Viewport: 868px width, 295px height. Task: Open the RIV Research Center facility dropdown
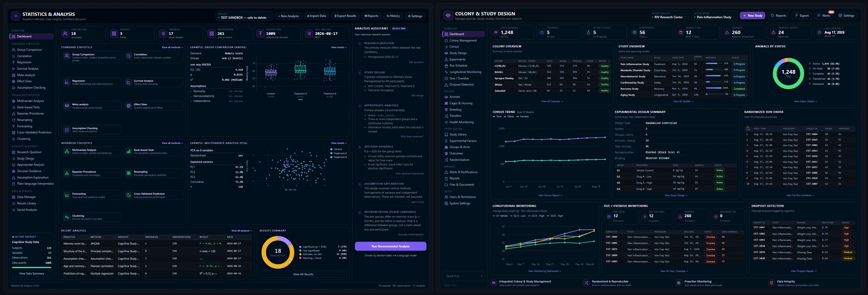click(x=669, y=16)
